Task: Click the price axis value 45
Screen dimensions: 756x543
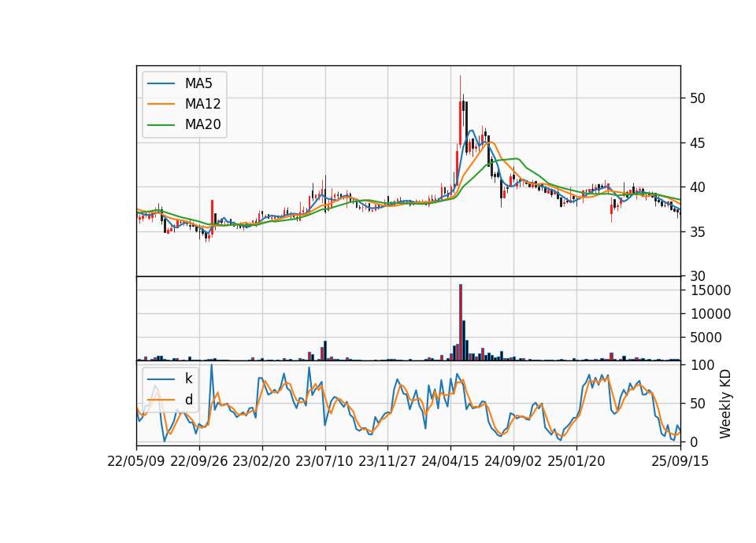Action: pos(698,143)
